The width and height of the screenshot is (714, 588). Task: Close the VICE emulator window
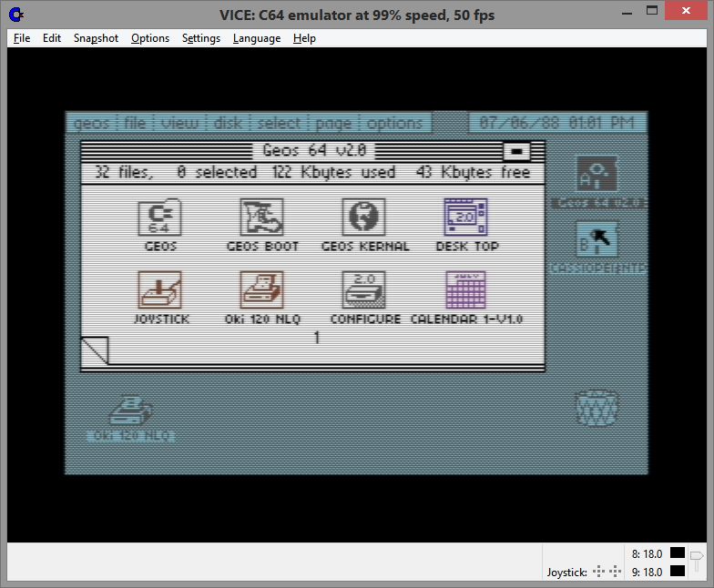(686, 11)
